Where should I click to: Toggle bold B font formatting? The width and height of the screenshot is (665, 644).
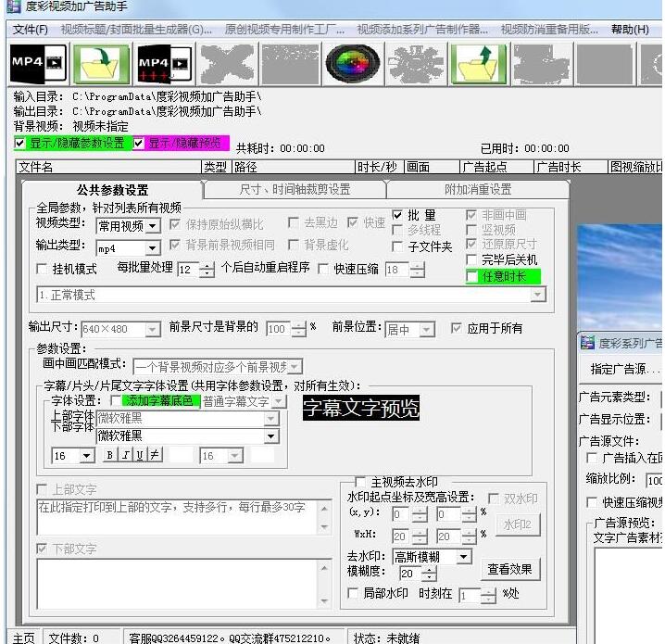click(110, 455)
